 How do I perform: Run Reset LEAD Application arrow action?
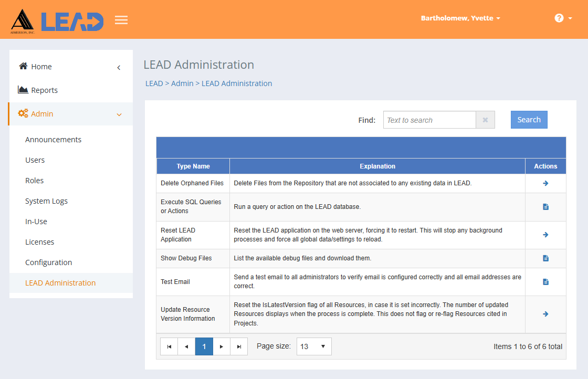click(x=545, y=235)
